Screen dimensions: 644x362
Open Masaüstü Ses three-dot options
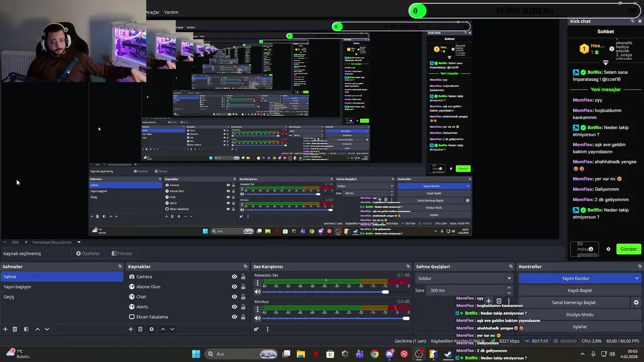coord(258,283)
